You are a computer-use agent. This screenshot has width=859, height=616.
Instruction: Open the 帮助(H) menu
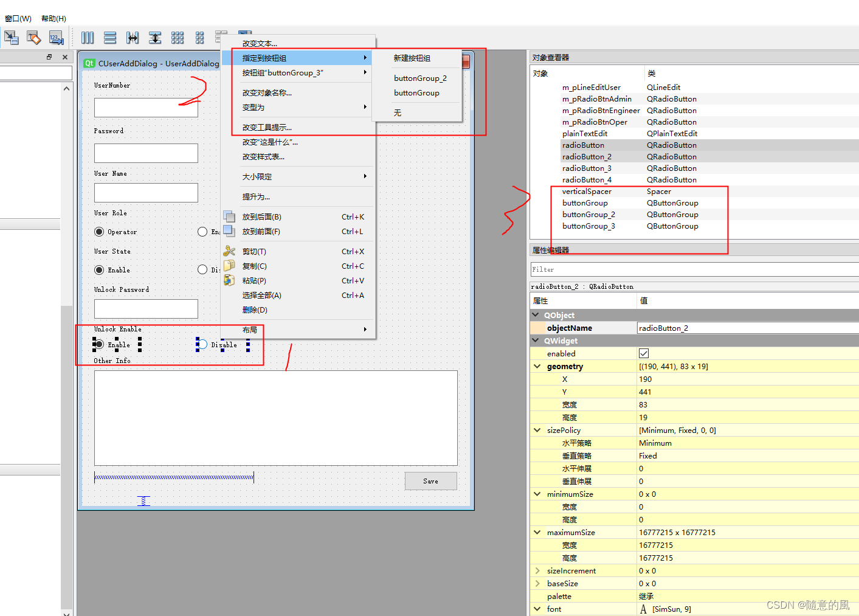click(53, 18)
